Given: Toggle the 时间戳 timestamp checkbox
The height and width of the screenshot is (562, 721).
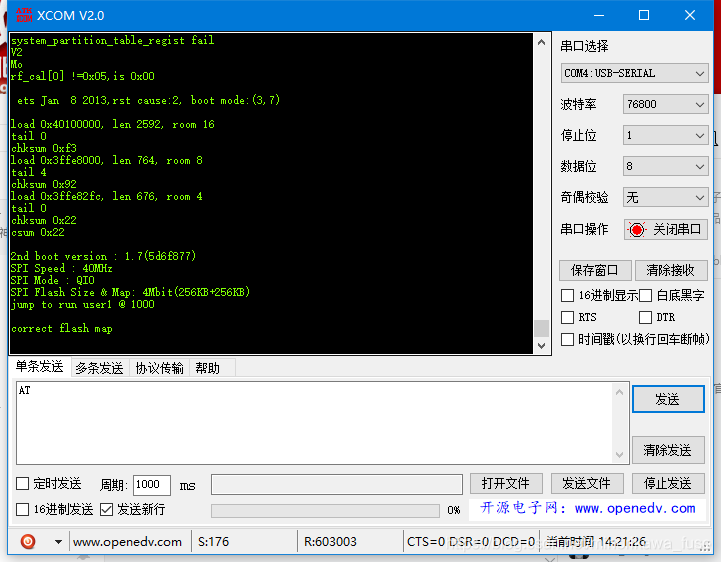Looking at the screenshot, I should click(567, 339).
